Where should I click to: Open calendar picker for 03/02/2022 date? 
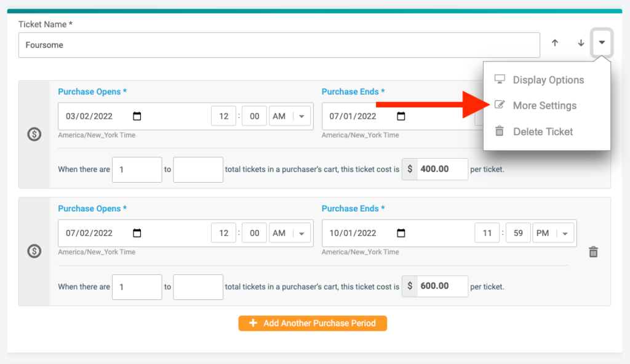137,116
